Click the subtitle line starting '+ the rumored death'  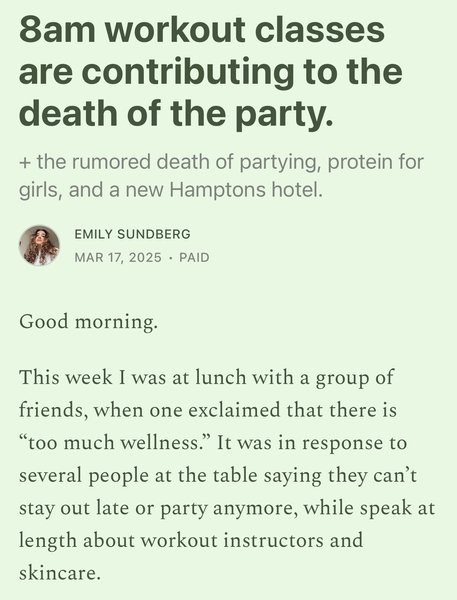pos(221,162)
